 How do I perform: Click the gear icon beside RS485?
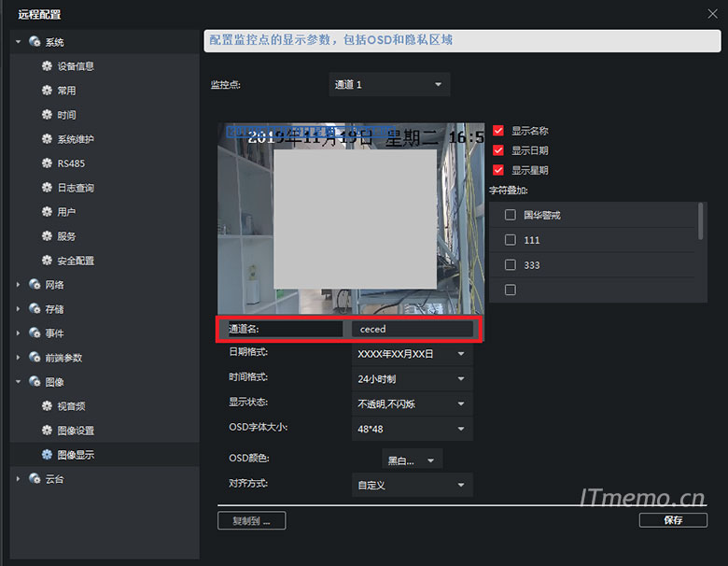pos(47,163)
